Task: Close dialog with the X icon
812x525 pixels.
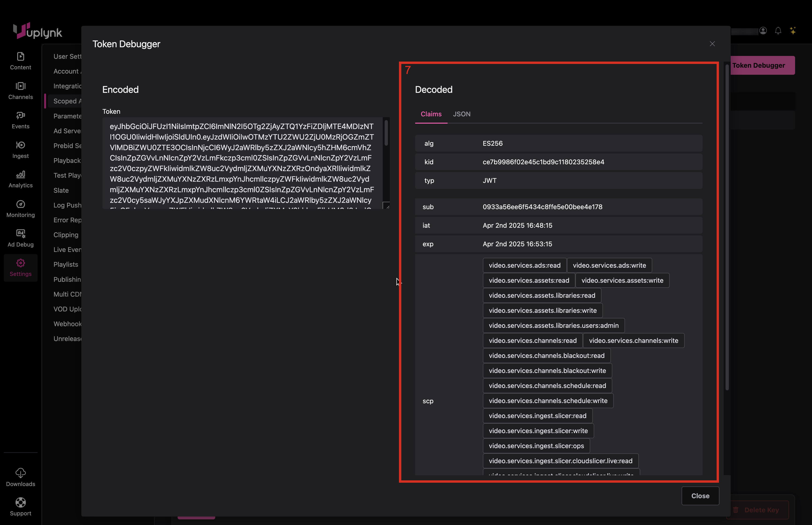Action: 712,44
